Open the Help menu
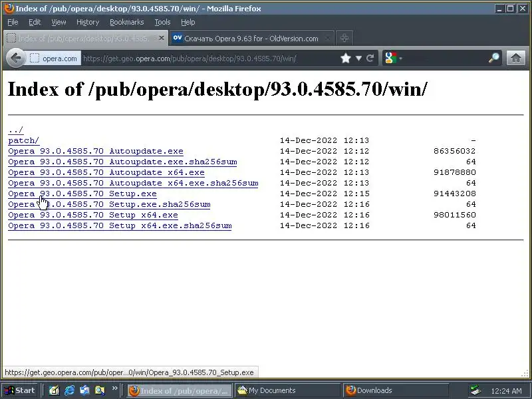 click(x=188, y=22)
